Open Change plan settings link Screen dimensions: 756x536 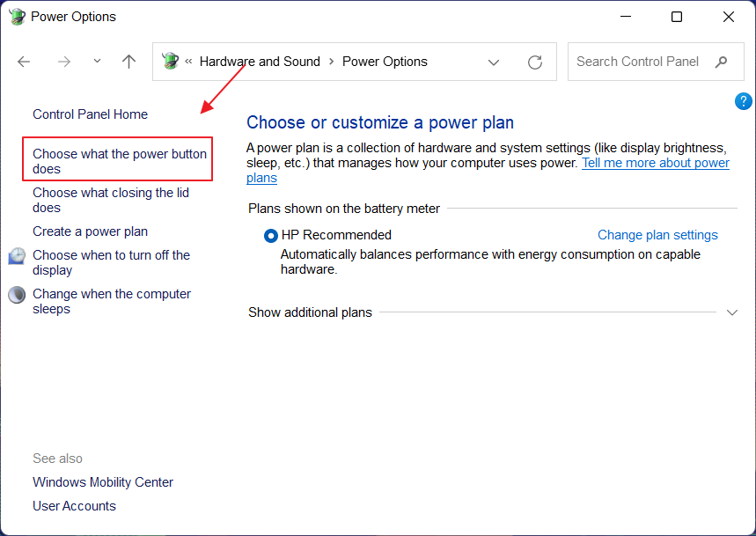[657, 235]
